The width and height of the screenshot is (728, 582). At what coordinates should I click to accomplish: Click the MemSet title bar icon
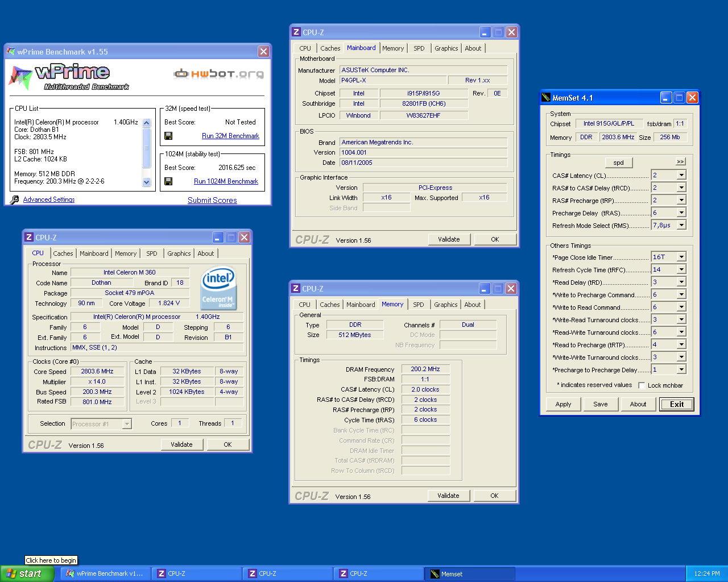tap(546, 98)
